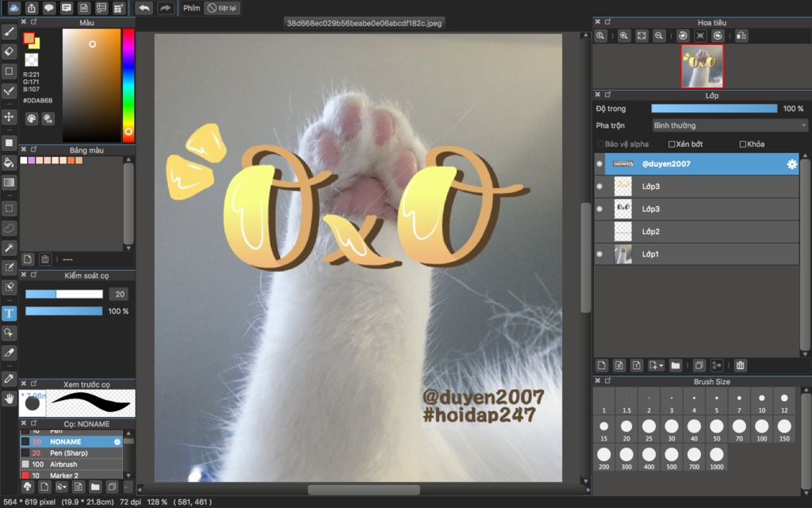This screenshot has height=508, width=812.
Task: Pick the Gradient tool
Action: click(9, 182)
